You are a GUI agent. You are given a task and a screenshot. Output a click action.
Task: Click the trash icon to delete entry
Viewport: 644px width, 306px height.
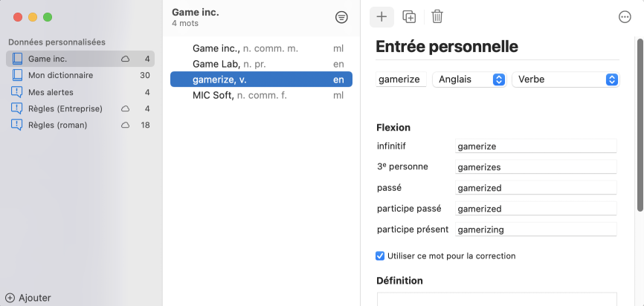tap(437, 16)
